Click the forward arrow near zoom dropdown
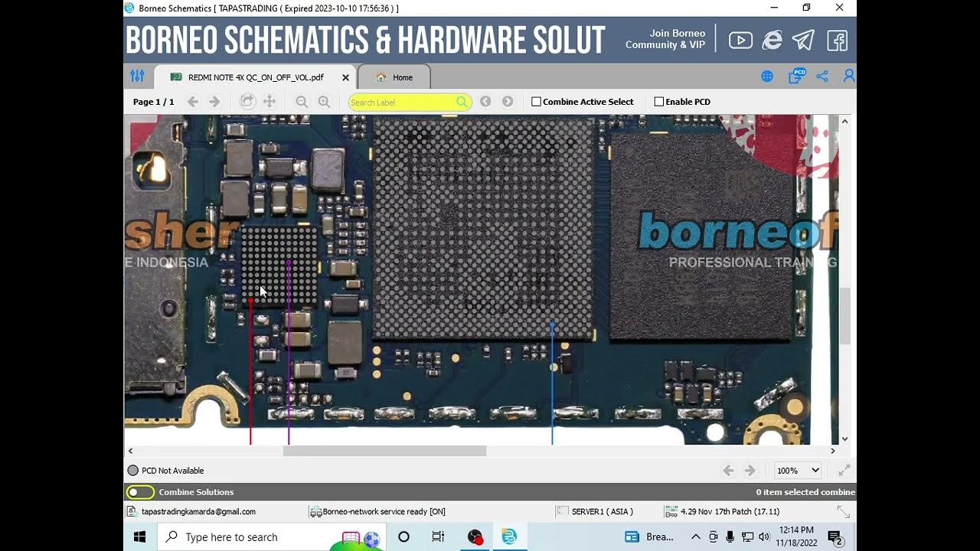The width and height of the screenshot is (980, 551). [x=750, y=471]
